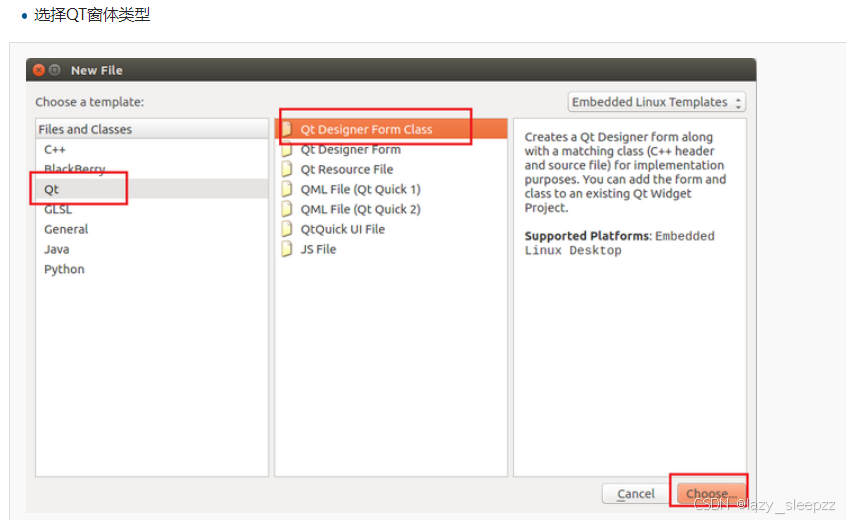Select the BlackBerry category
The width and height of the screenshot is (846, 520).
[x=152, y=169]
